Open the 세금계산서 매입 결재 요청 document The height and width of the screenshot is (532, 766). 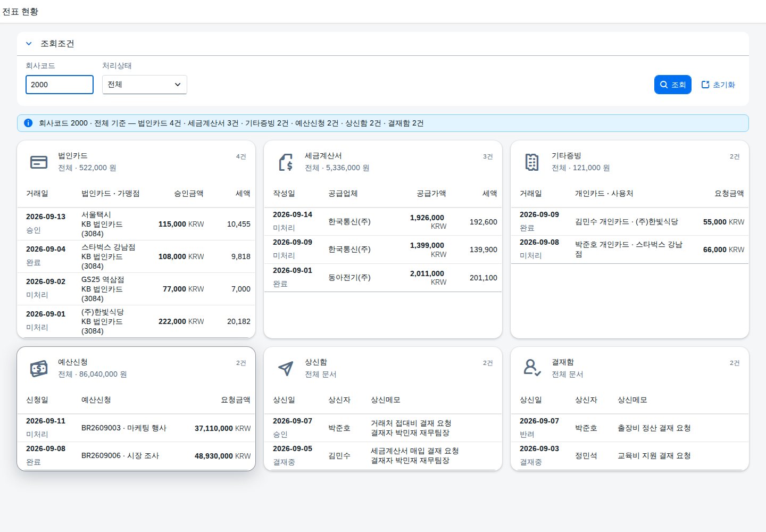click(383, 456)
